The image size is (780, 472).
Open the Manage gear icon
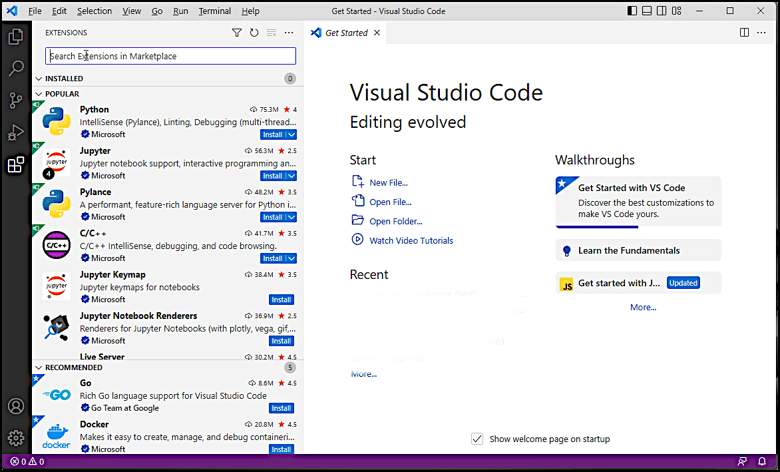pyautogui.click(x=16, y=438)
